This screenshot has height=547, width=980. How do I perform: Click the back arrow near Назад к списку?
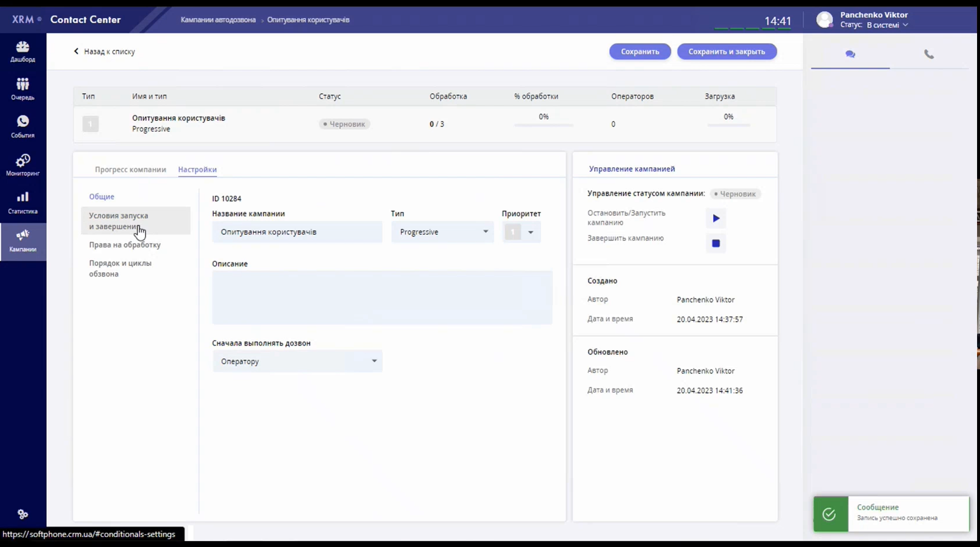[x=76, y=51]
